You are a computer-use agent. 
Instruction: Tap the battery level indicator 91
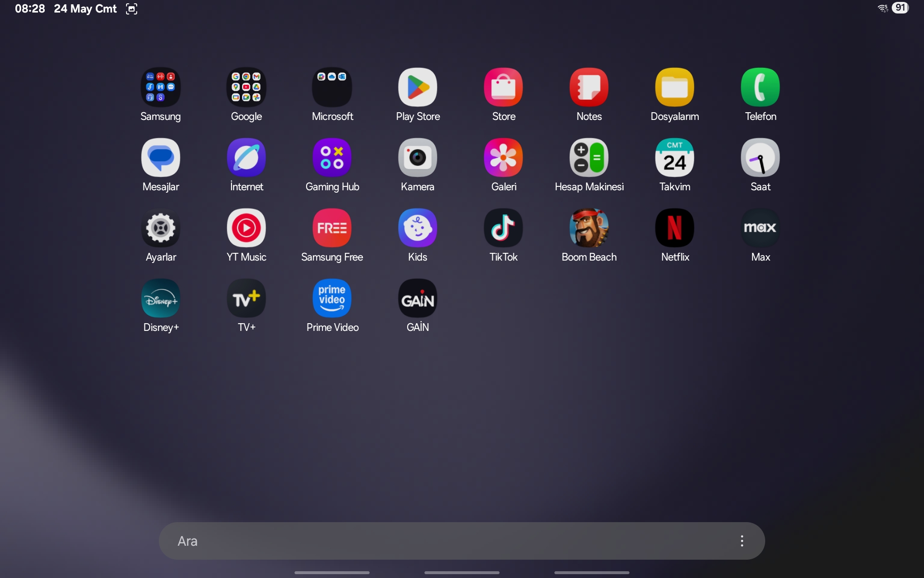(x=900, y=8)
